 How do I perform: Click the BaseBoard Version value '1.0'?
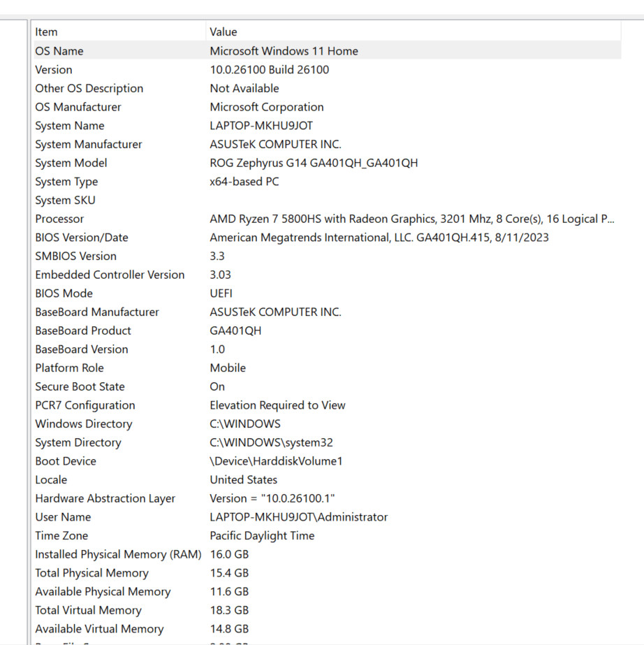(217, 349)
